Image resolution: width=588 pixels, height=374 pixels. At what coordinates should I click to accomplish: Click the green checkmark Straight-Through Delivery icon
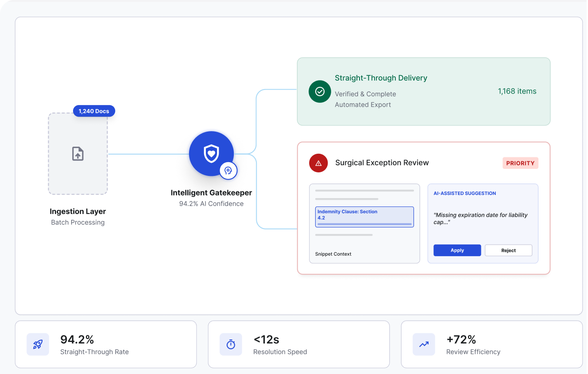320,91
